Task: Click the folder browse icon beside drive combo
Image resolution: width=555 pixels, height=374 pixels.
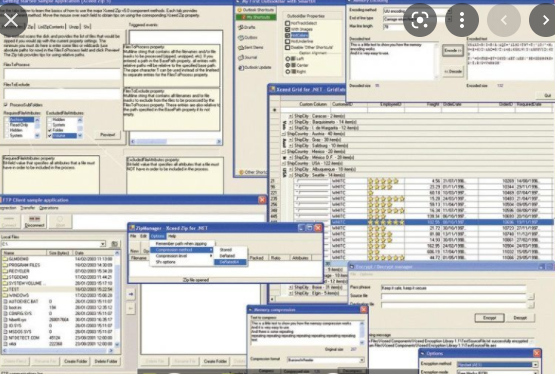Action: (114, 244)
